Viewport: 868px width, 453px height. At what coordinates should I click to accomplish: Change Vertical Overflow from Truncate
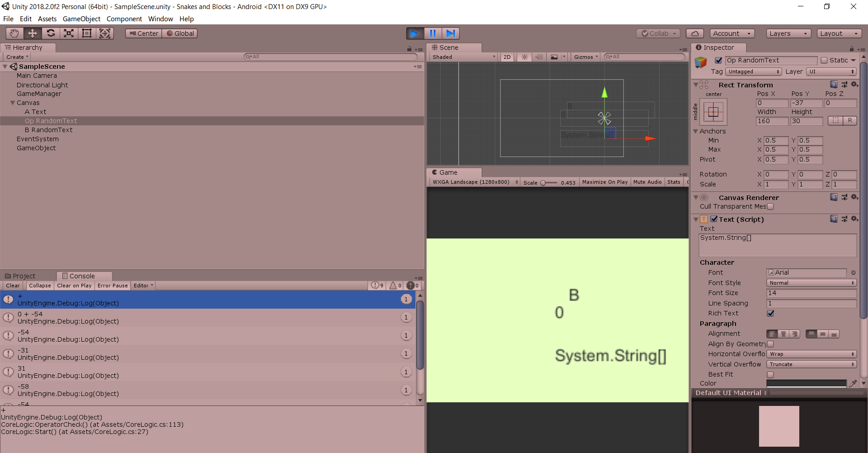(811, 364)
